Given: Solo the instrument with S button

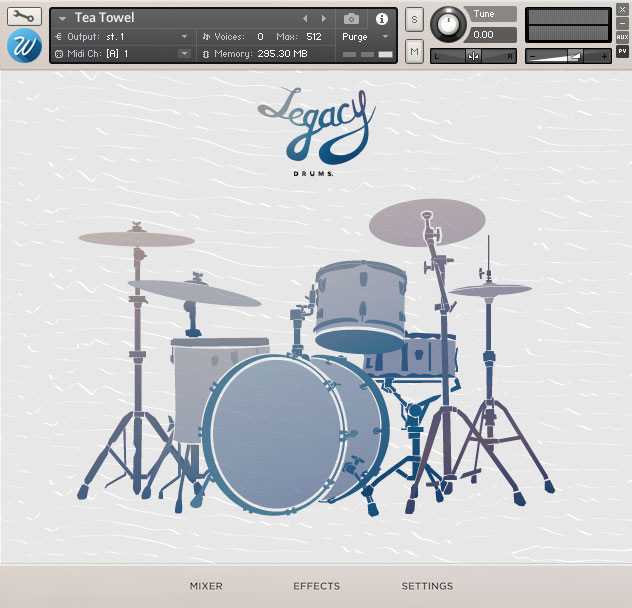Looking at the screenshot, I should coord(414,22).
